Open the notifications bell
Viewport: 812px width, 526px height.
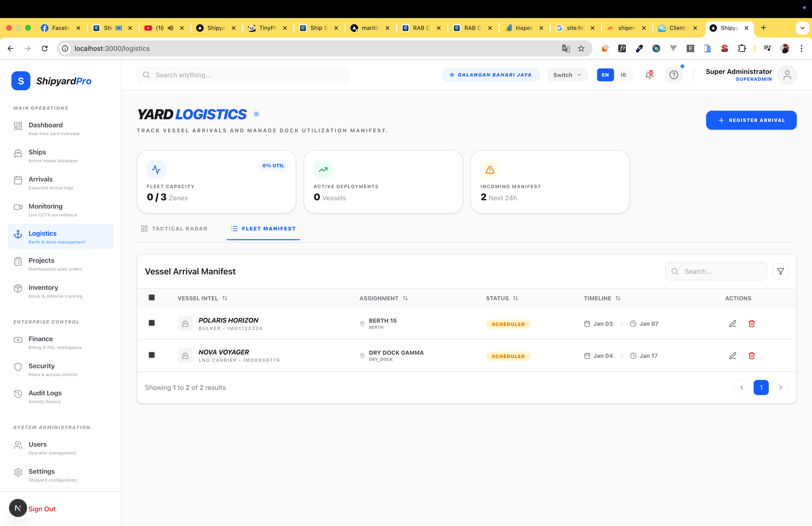click(650, 75)
